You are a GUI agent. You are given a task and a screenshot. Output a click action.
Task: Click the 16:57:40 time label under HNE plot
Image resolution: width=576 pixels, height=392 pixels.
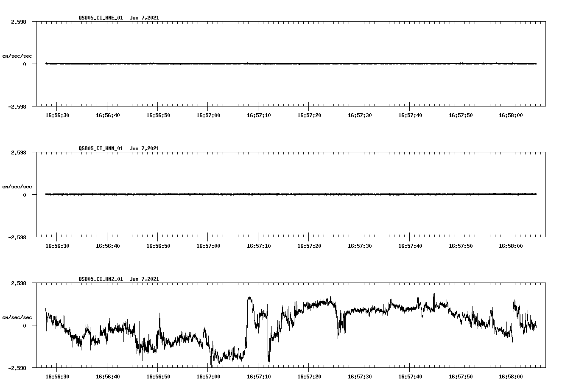pyautogui.click(x=410, y=115)
